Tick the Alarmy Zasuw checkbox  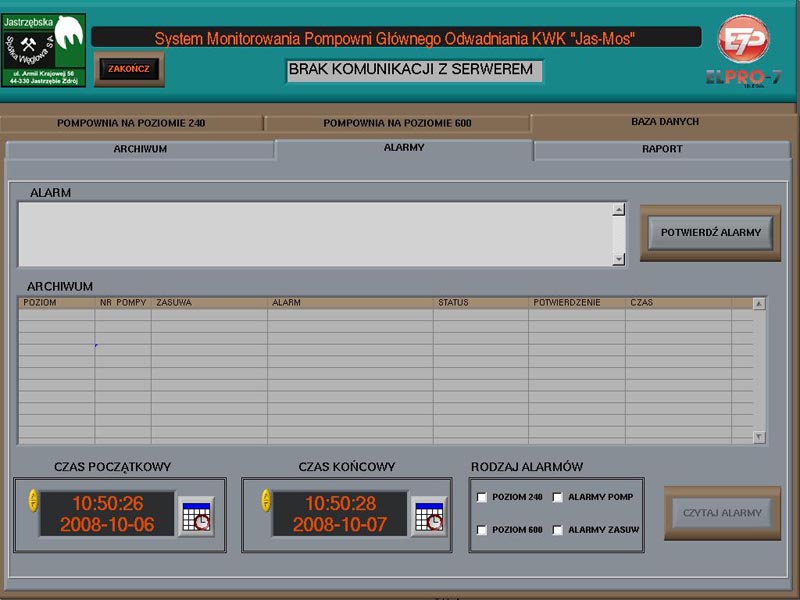coord(558,530)
